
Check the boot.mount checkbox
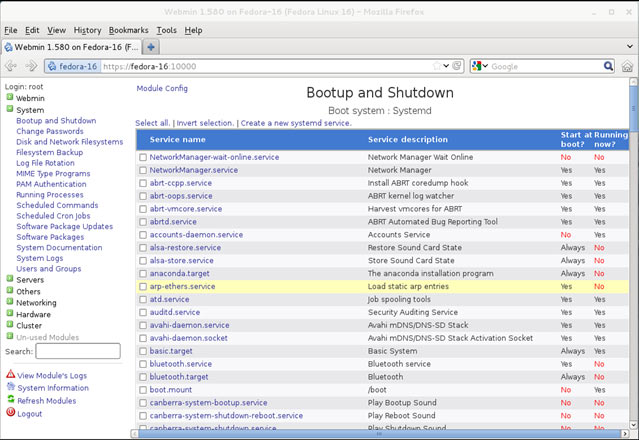click(143, 390)
